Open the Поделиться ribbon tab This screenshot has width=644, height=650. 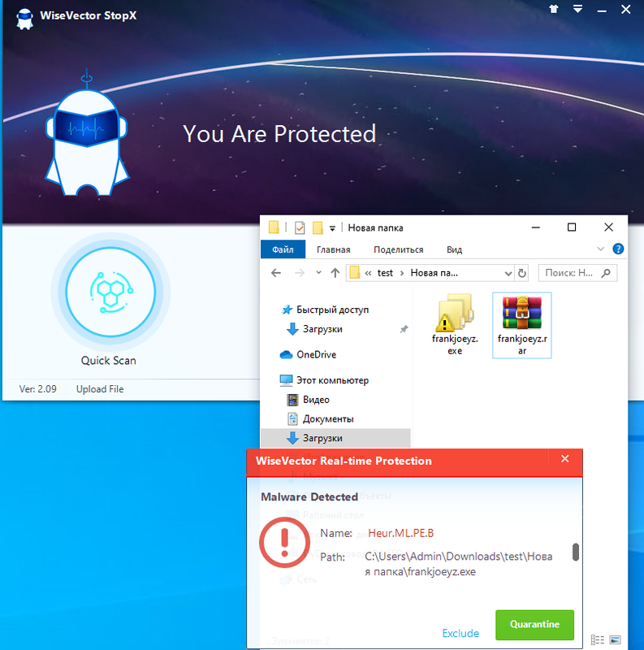tap(398, 249)
